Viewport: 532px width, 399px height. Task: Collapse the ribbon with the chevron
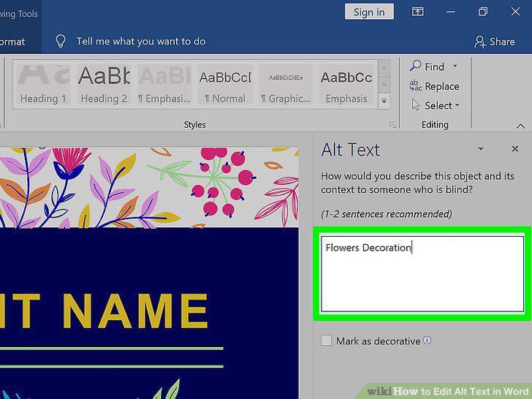[520, 126]
